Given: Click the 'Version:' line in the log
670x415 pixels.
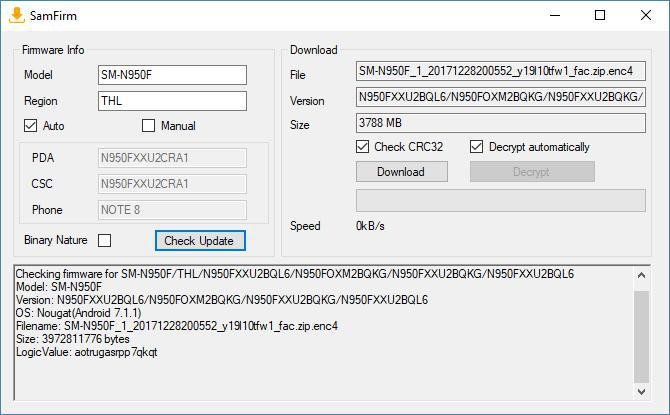Looking at the screenshot, I should (x=222, y=300).
